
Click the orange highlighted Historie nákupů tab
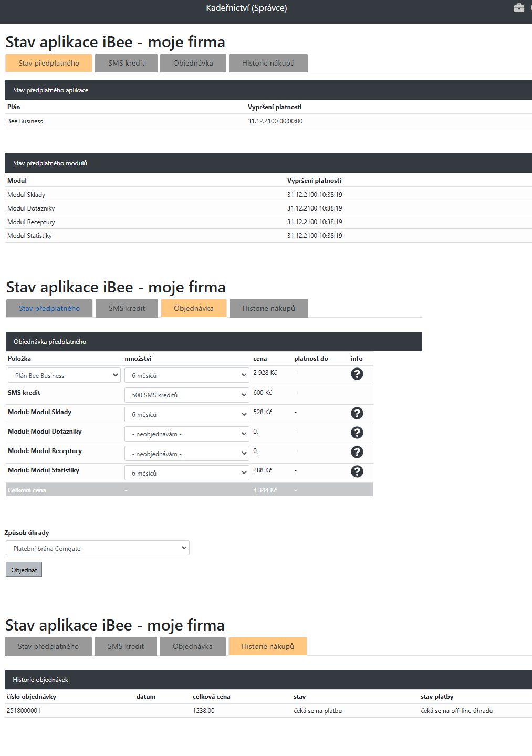[267, 646]
